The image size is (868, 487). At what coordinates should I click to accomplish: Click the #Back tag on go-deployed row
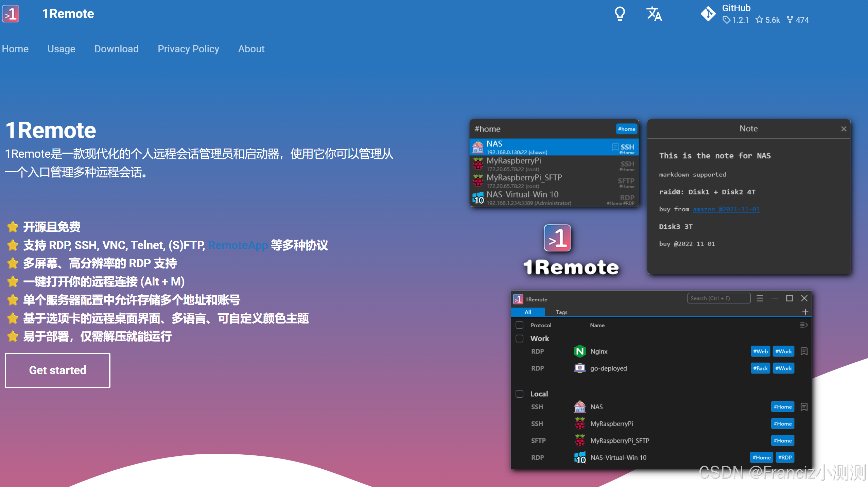point(760,368)
